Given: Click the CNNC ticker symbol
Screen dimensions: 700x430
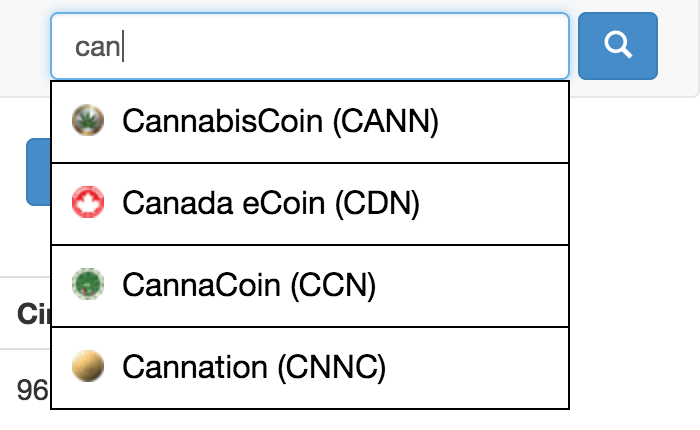Looking at the screenshot, I should 331,367.
